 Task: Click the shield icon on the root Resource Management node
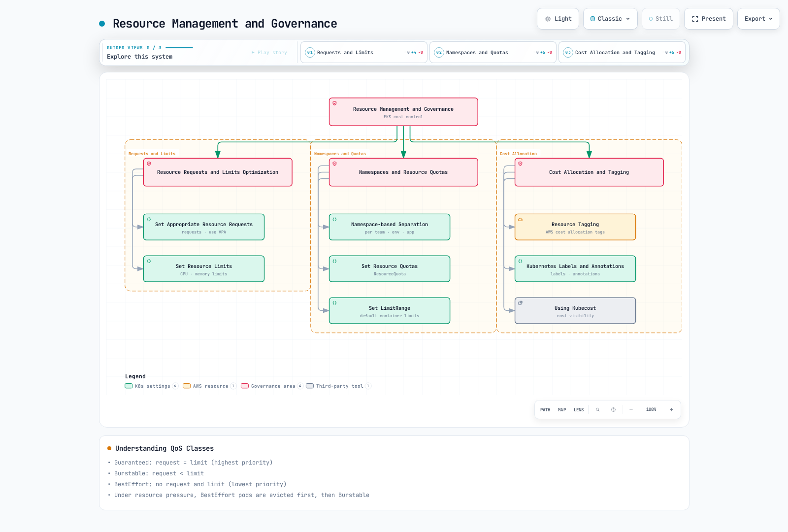(334, 103)
